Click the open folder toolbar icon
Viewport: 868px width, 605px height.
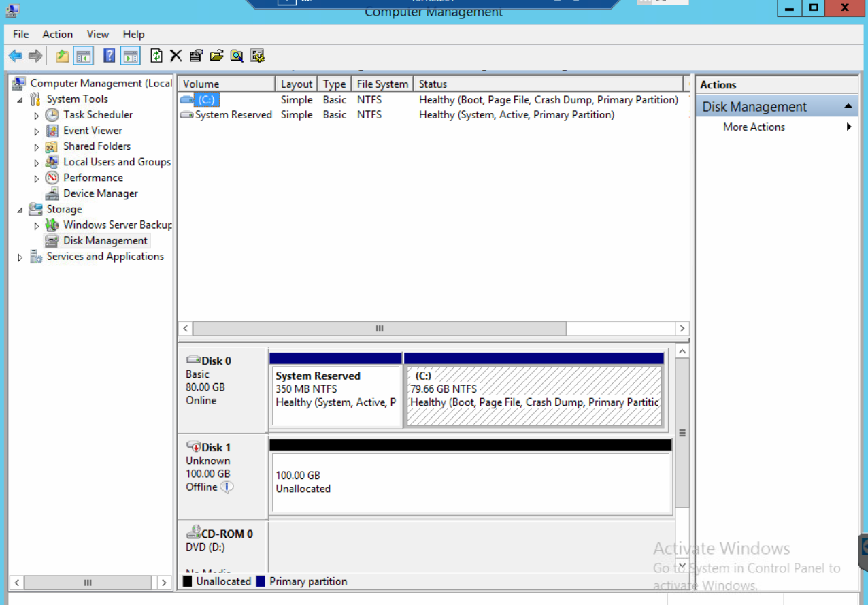click(216, 56)
